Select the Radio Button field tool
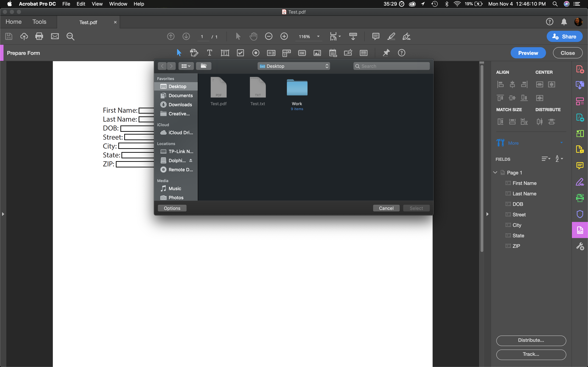 (x=256, y=53)
